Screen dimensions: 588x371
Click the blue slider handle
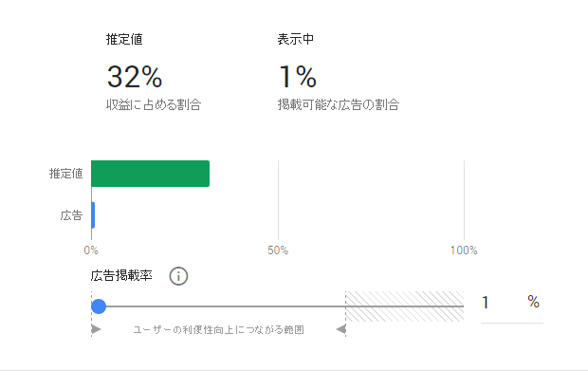click(99, 306)
